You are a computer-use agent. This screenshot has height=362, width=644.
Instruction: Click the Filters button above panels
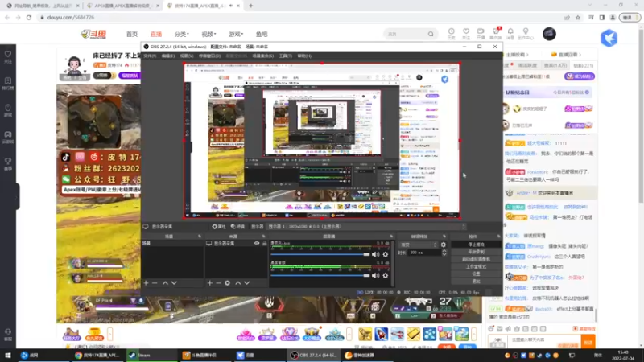[237, 227]
